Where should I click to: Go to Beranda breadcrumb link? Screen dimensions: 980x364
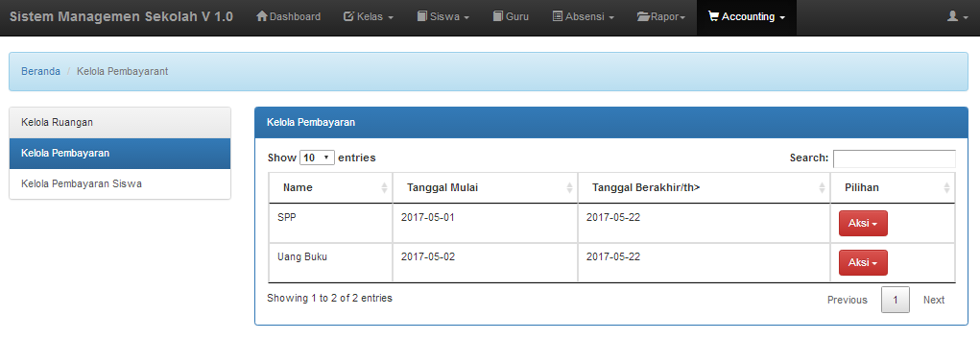[x=40, y=71]
